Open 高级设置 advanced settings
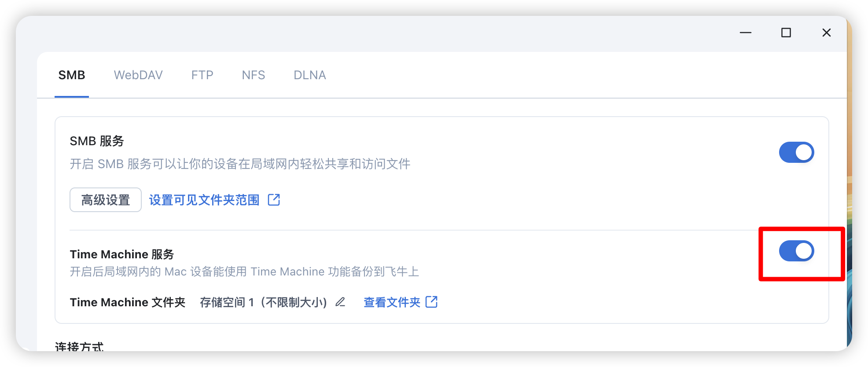868x367 pixels. click(106, 200)
